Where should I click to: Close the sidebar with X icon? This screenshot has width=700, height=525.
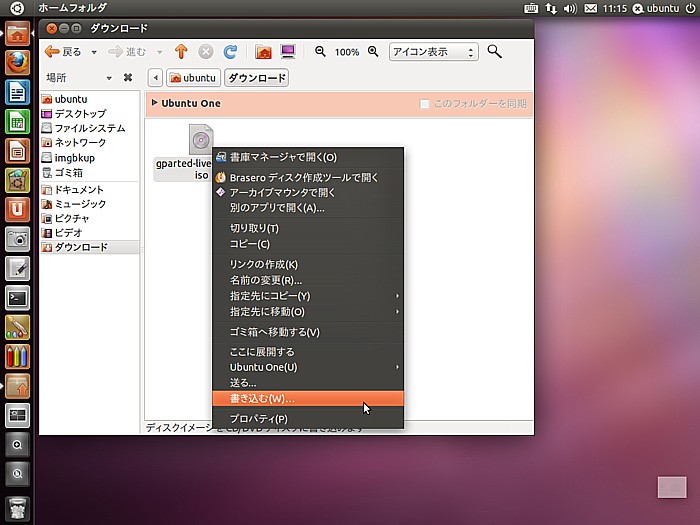pos(128,78)
